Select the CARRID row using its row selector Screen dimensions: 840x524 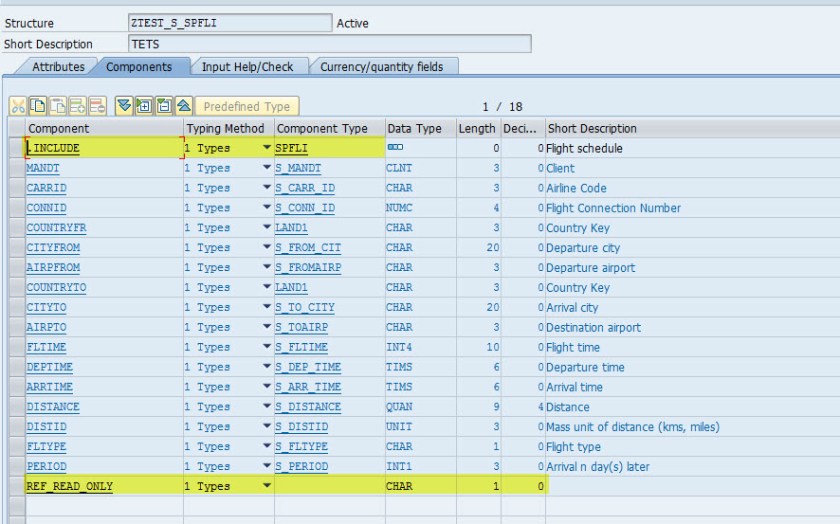(15, 188)
